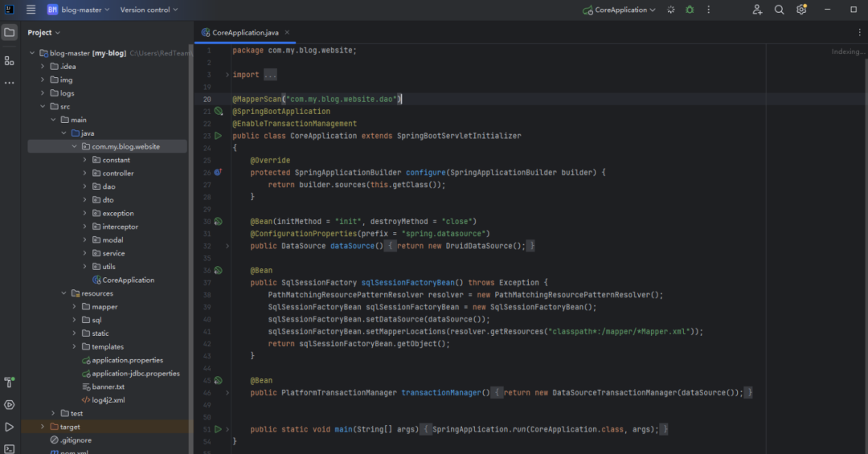Expand the controller package

(x=84, y=174)
